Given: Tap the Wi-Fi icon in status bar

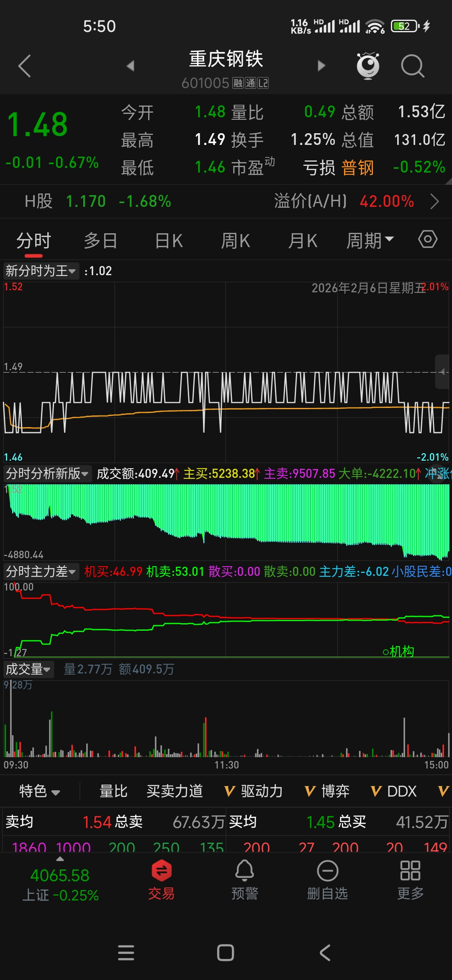Looking at the screenshot, I should tap(375, 26).
